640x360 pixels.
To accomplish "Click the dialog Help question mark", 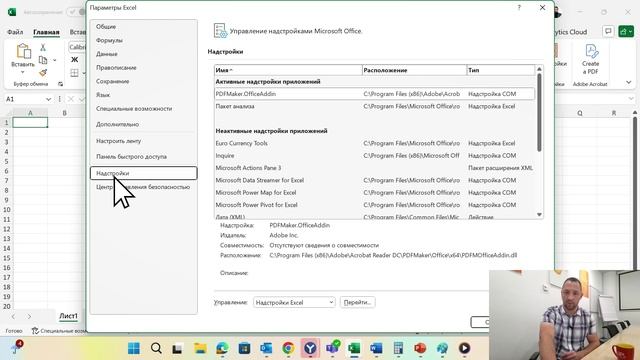I will (x=519, y=7).
